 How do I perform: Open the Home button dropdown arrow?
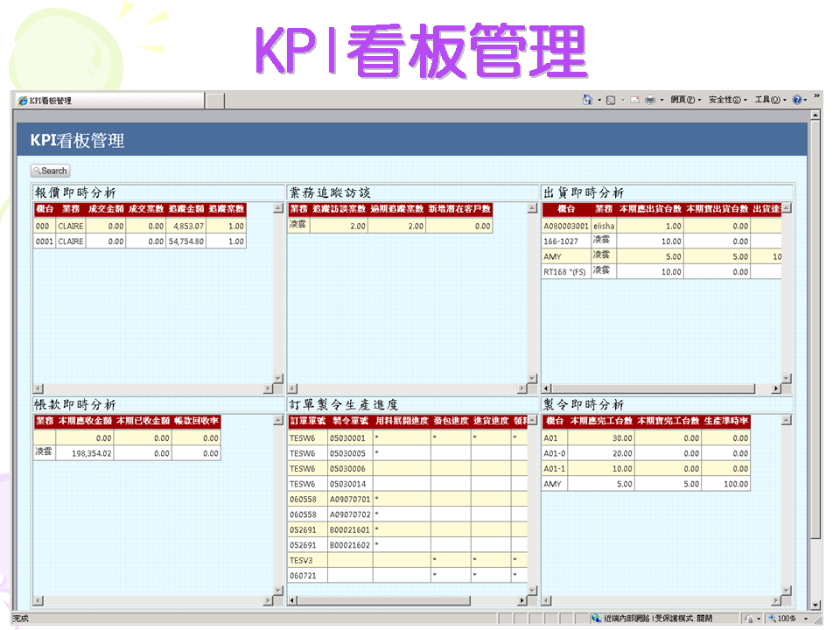coord(598,99)
